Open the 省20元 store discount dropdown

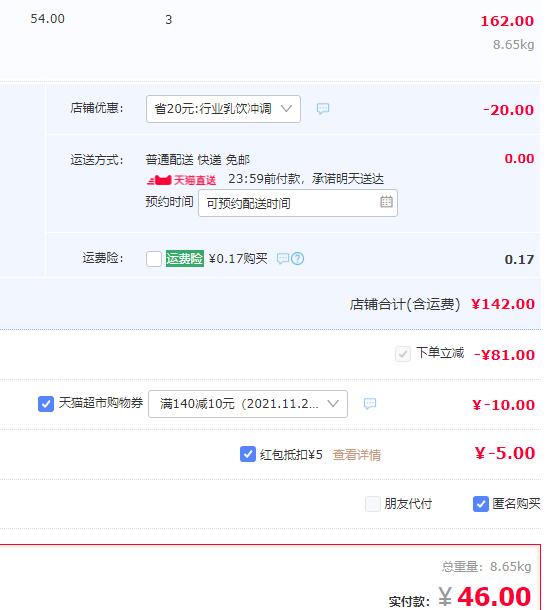pos(223,109)
